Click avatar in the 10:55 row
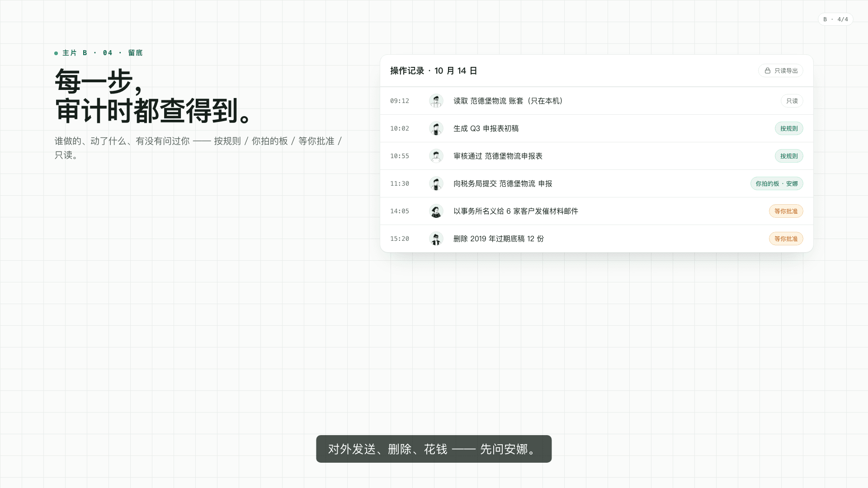868x488 pixels. pyautogui.click(x=436, y=156)
